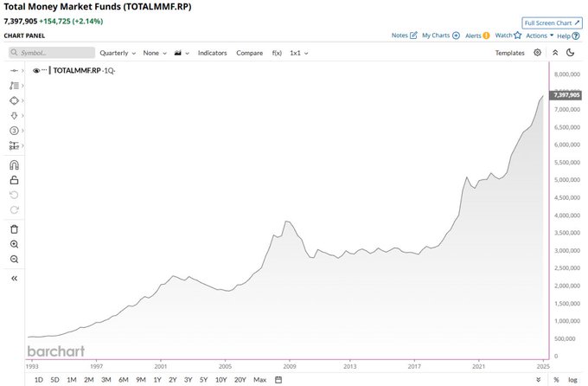Screen dimensions: 588x386
Task: Select the 6M range
Action: point(124,380)
